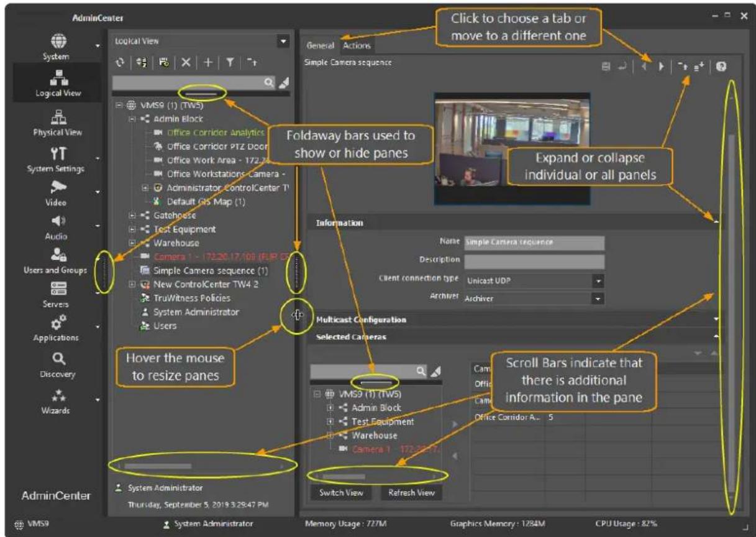This screenshot has height=537, width=756.
Task: Clear the Selected Cameras search with eraser icon
Action: click(x=436, y=371)
